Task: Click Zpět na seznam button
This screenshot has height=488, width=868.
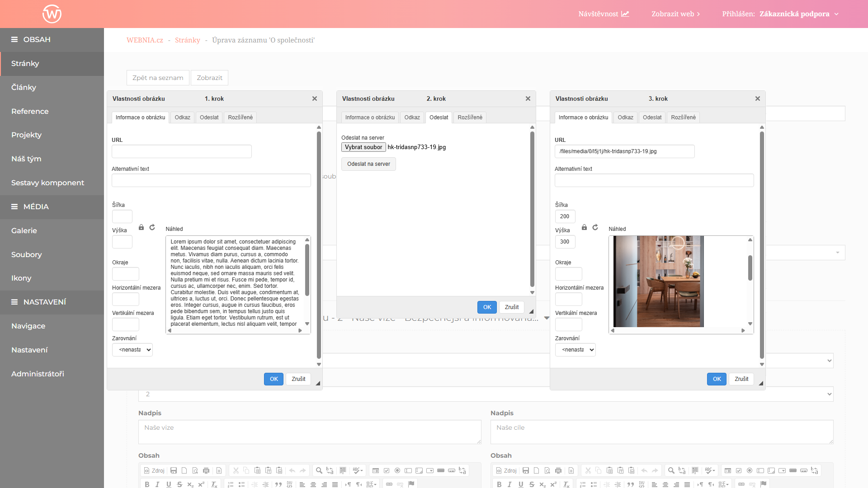Action: point(158,78)
